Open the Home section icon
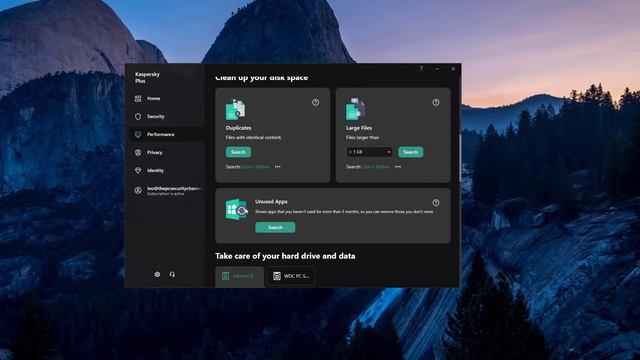Image resolution: width=640 pixels, height=360 pixels. click(138, 98)
